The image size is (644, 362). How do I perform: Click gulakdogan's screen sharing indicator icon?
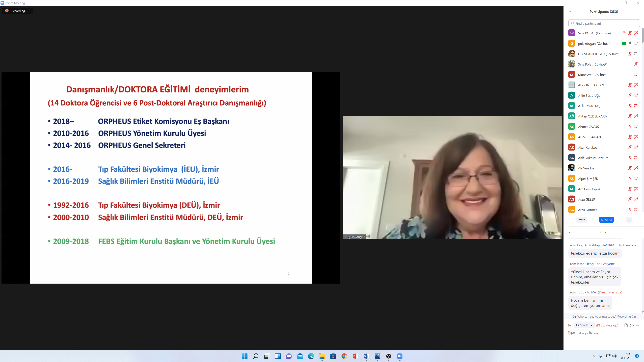pos(624,43)
